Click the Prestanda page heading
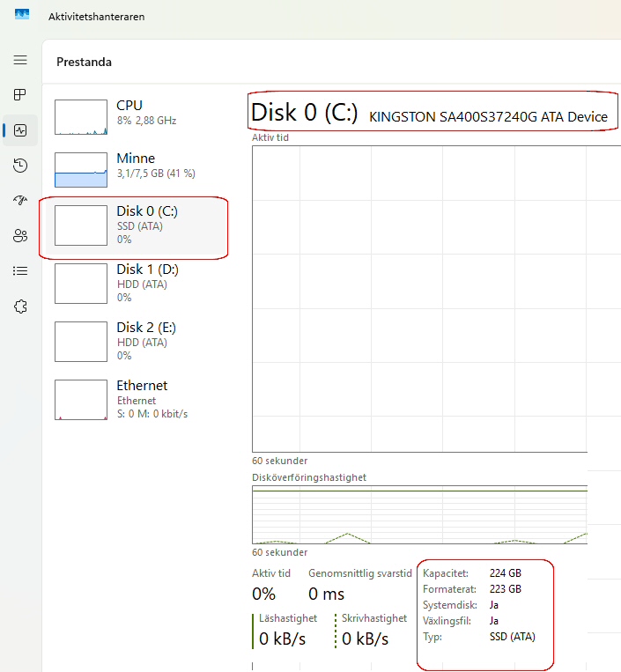Image resolution: width=621 pixels, height=672 pixels. tap(84, 62)
